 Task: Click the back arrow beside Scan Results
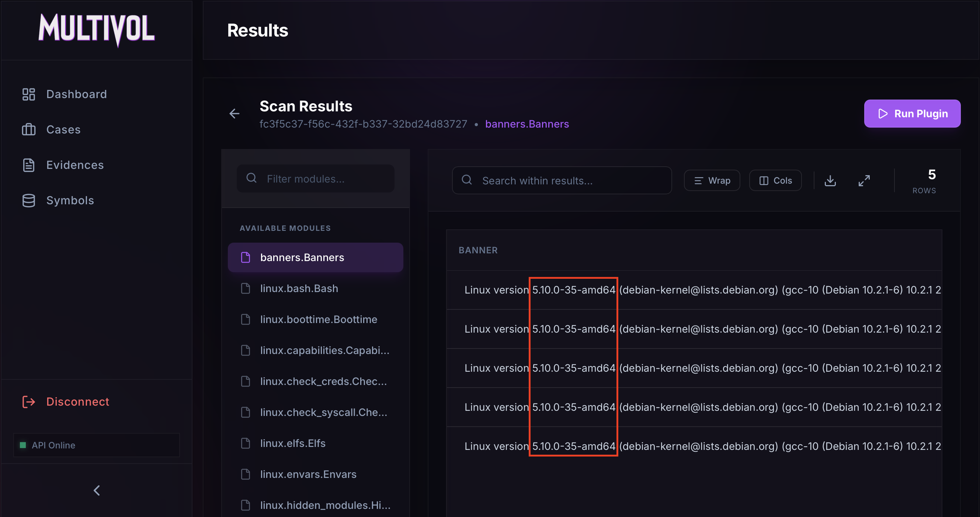234,113
